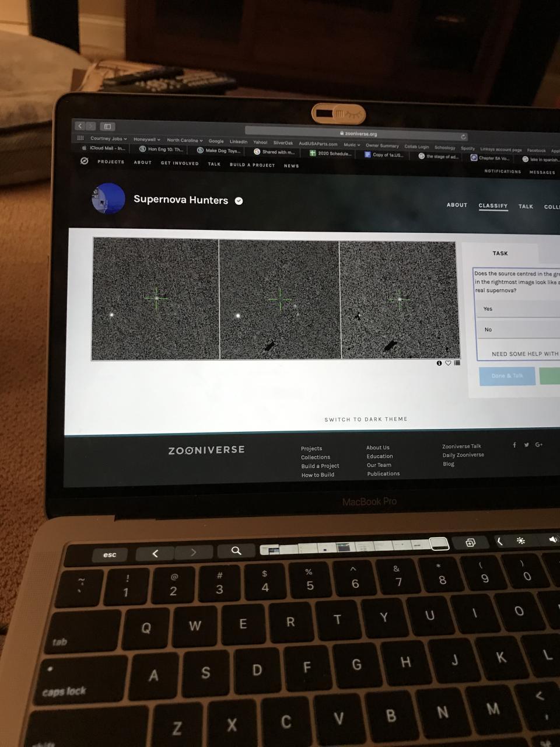The height and width of the screenshot is (747, 560).
Task: Reload the zooniverse.org page
Action: 464,137
